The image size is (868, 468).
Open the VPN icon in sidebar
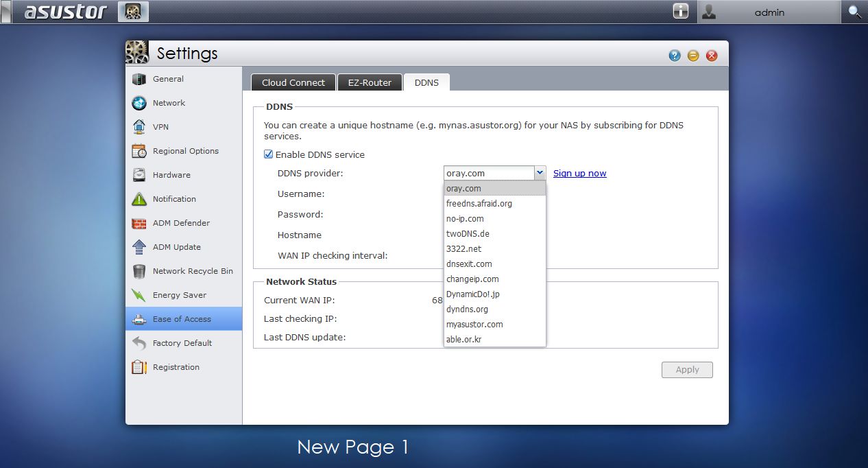(x=139, y=127)
